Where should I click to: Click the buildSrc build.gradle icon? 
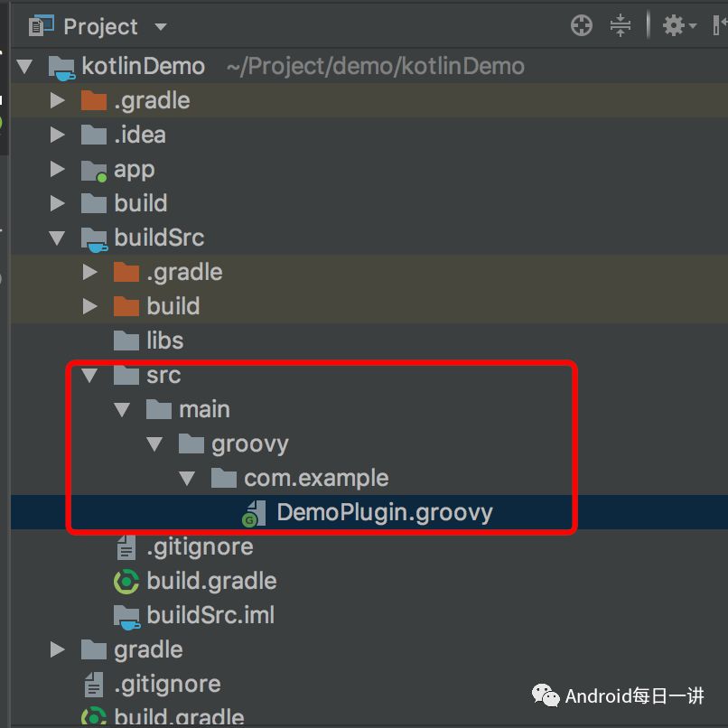126,582
